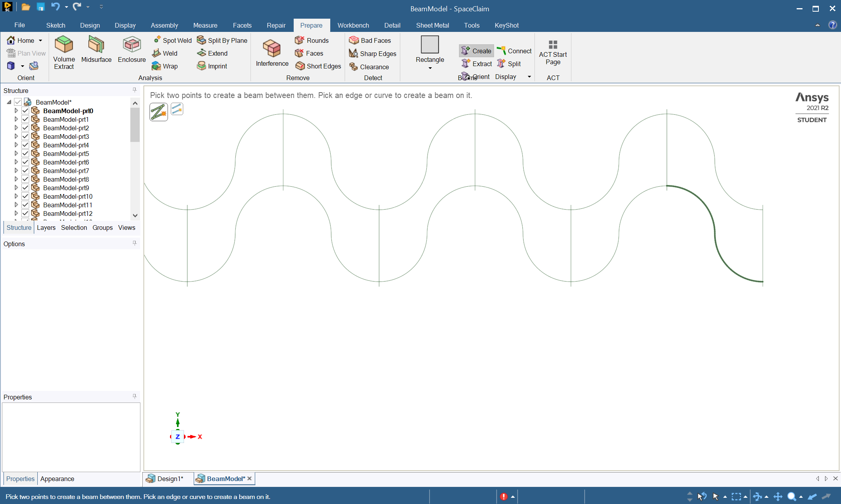Open the Layers panel tab
This screenshot has height=504, width=841.
pyautogui.click(x=46, y=227)
